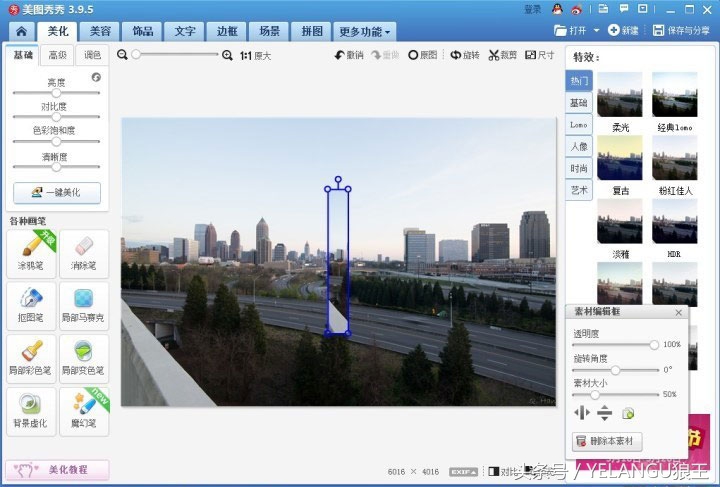Click the 一键美化 one-click beautify button
The image size is (720, 487).
(56, 192)
